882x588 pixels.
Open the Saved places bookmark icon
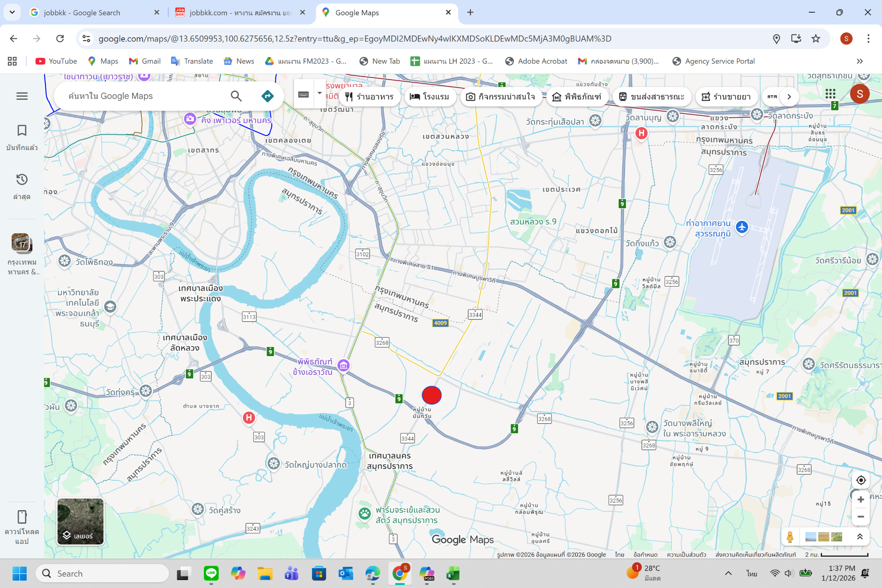[x=22, y=130]
